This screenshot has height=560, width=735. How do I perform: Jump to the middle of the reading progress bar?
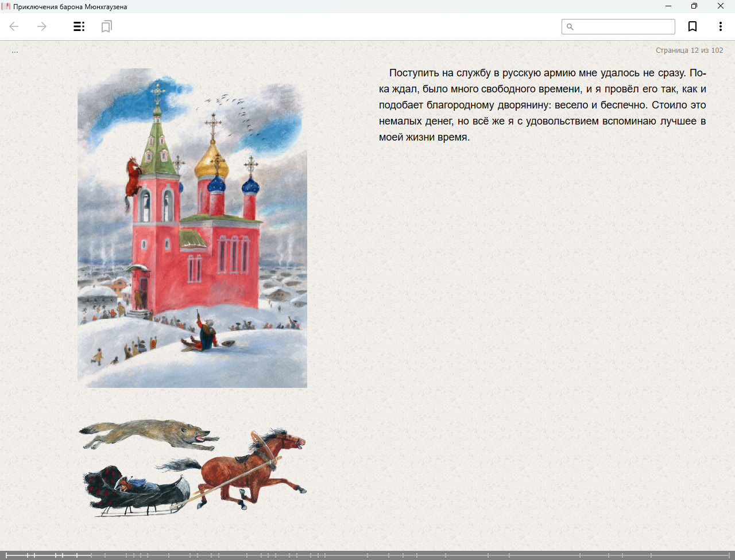pos(367,555)
